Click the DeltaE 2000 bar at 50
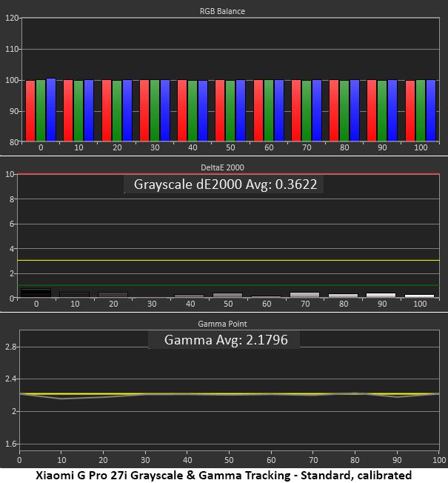 coord(227,295)
